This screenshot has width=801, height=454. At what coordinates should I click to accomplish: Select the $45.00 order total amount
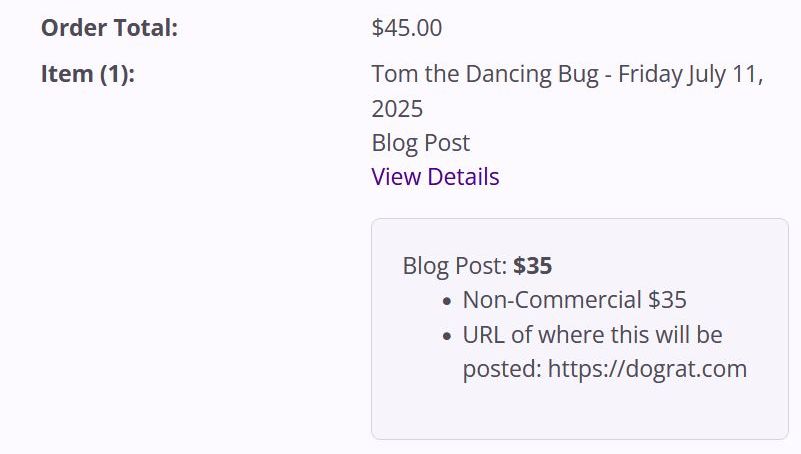click(x=406, y=28)
